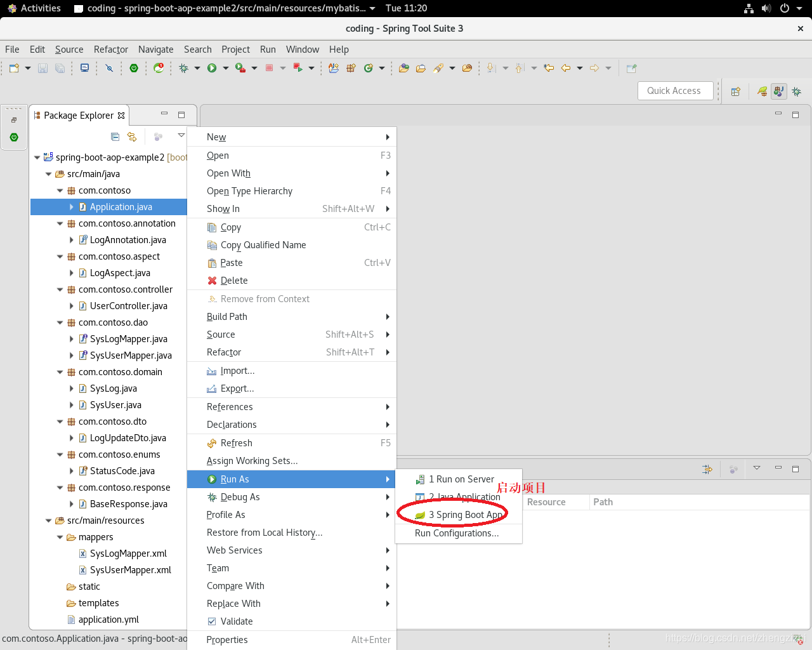
Task: Click the green Run toolbar button
Action: point(212,68)
